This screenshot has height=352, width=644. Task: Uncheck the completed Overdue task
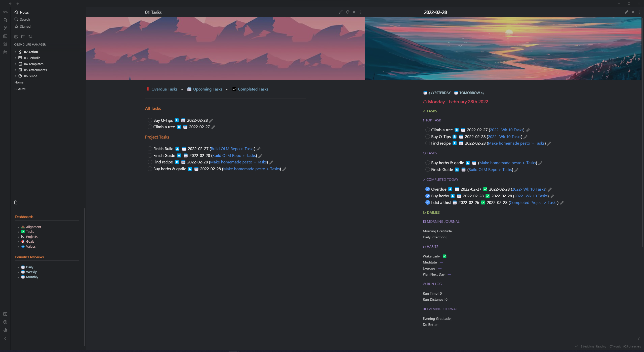[427, 189]
